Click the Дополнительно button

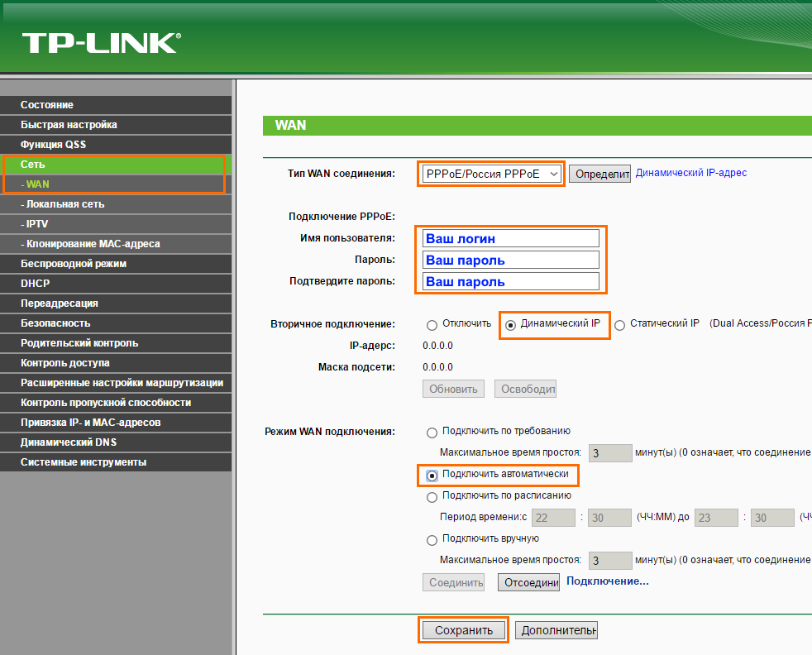pos(556,630)
